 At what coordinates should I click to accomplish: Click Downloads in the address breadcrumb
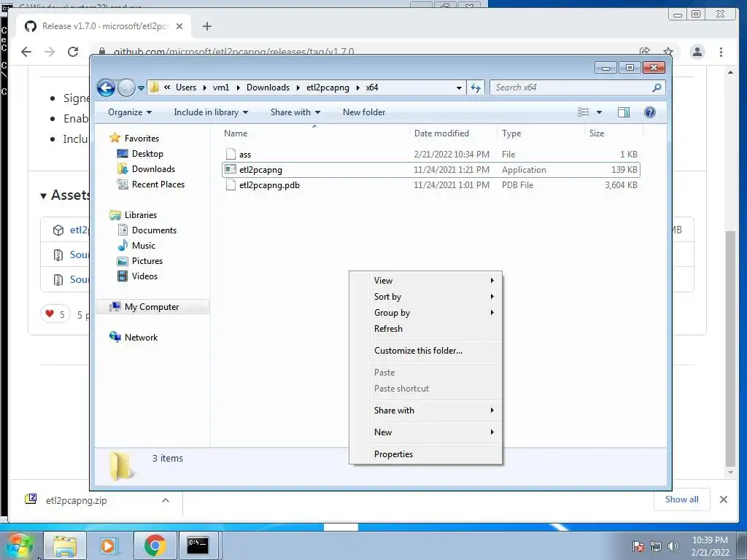click(x=268, y=87)
